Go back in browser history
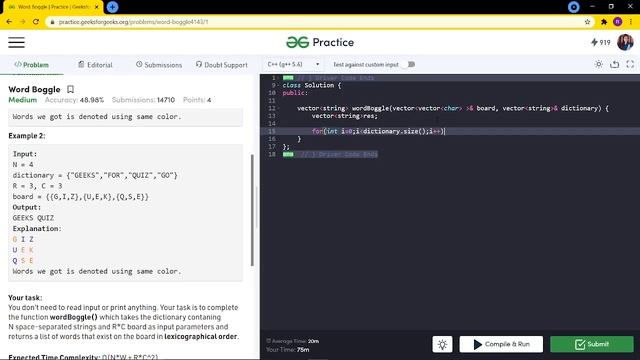The width and height of the screenshot is (640, 360). 9,22
